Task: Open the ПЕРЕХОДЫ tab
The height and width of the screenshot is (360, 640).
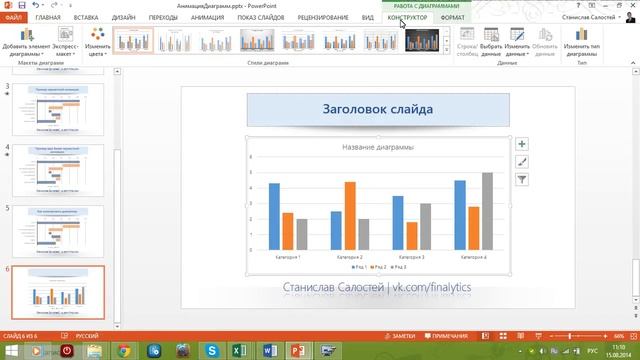Action: pos(163,18)
